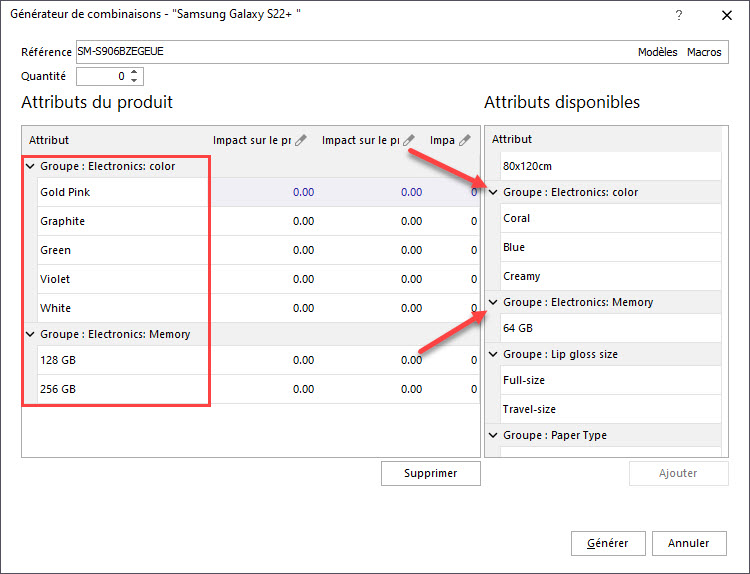The image size is (750, 574).
Task: Collapse the Paper Type group
Action: point(493,435)
